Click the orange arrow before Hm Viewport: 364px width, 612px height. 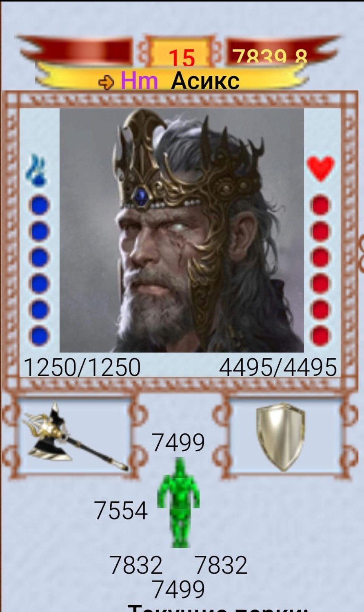[107, 82]
